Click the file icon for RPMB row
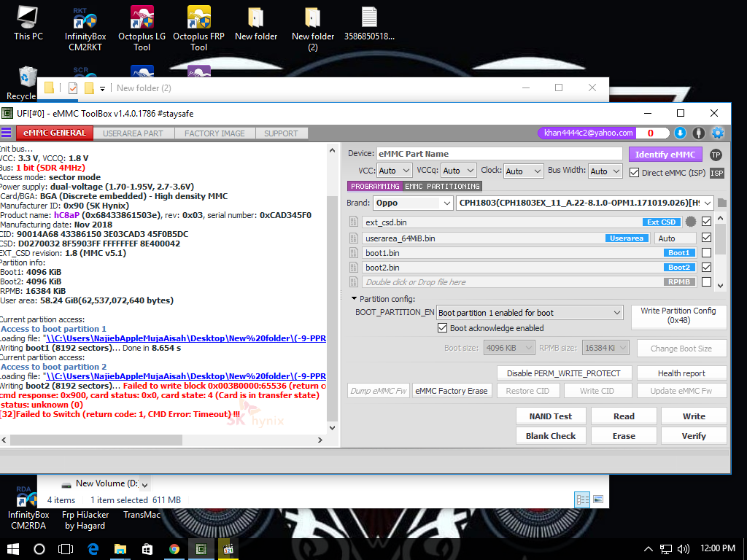The height and width of the screenshot is (560, 747). (x=354, y=282)
